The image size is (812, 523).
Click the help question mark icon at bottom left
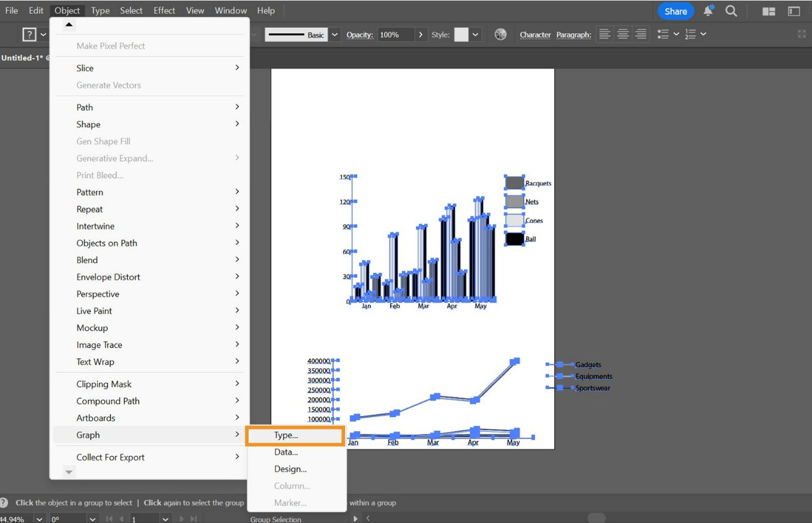pos(5,503)
